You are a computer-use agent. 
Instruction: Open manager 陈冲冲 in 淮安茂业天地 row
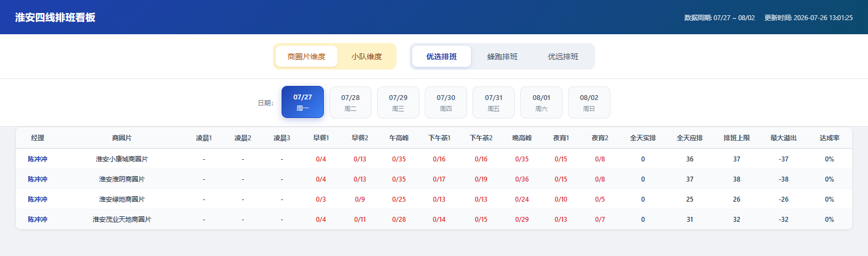pyautogui.click(x=38, y=220)
